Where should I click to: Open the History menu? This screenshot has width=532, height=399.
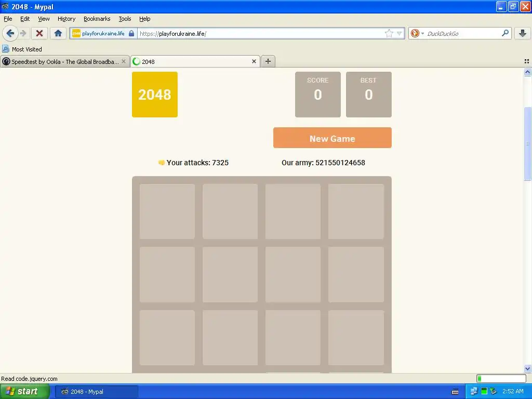tap(66, 19)
